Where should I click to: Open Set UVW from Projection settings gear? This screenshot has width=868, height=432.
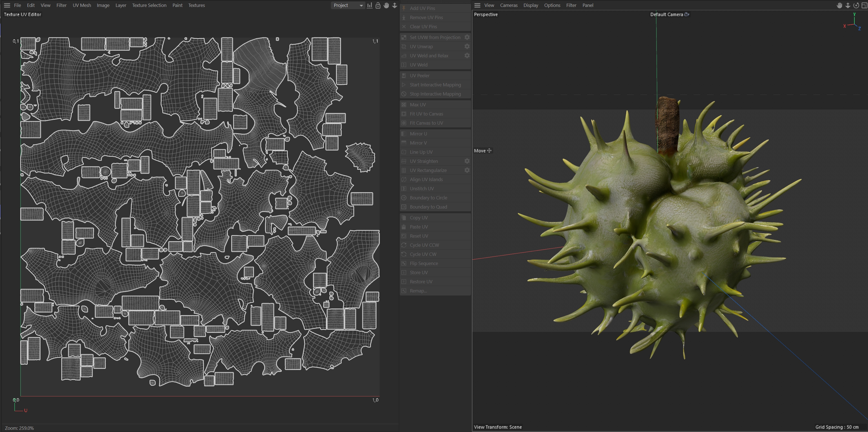pyautogui.click(x=467, y=37)
